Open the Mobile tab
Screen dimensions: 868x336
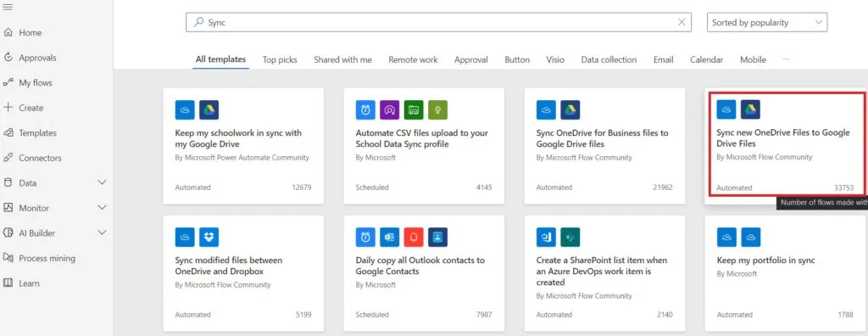753,59
